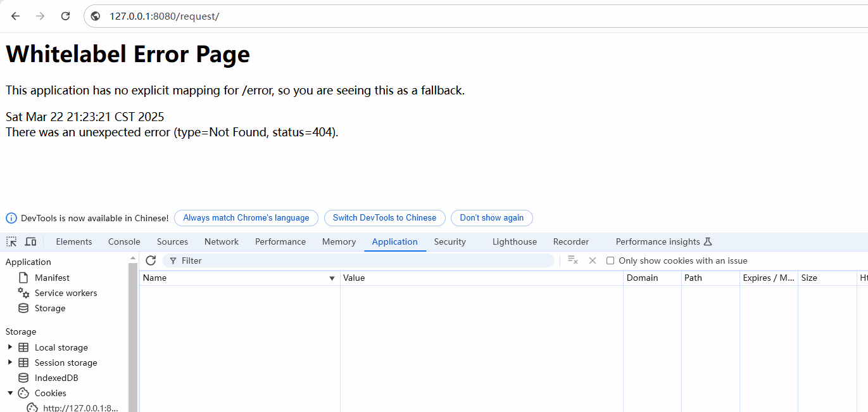Toggle the device toolbar icon
868x412 pixels.
[30, 241]
